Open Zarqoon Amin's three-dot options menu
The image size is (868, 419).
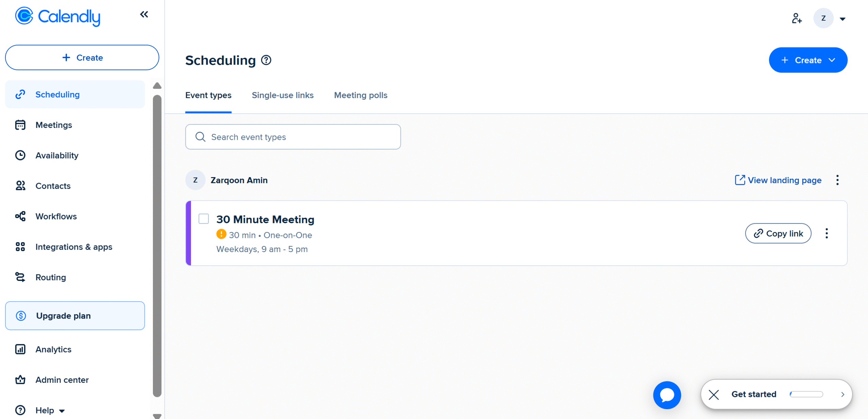(x=837, y=180)
